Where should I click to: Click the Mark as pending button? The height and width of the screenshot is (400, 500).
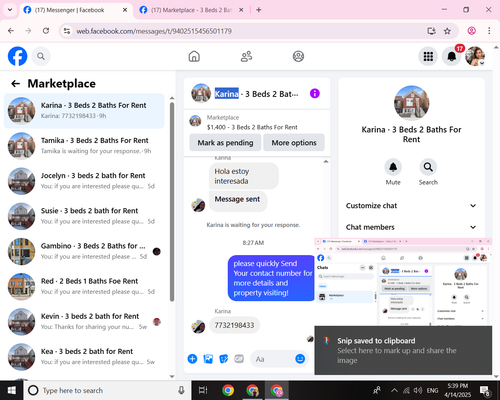225,143
